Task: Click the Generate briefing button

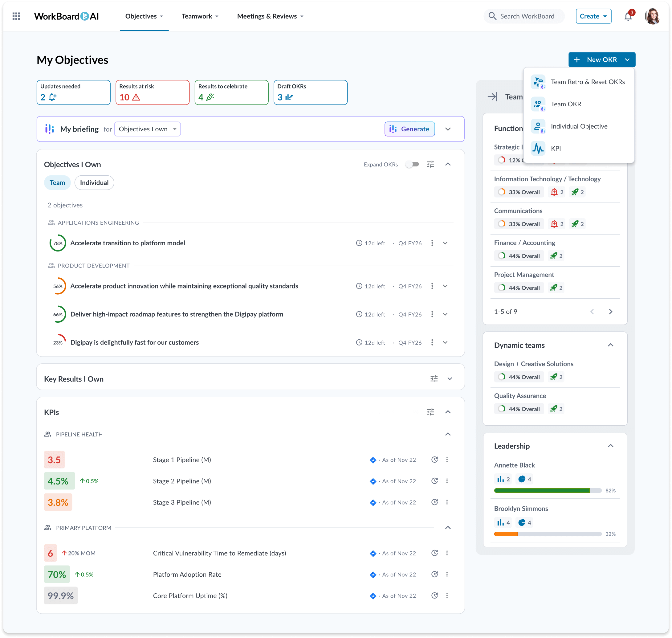Action: 409,129
